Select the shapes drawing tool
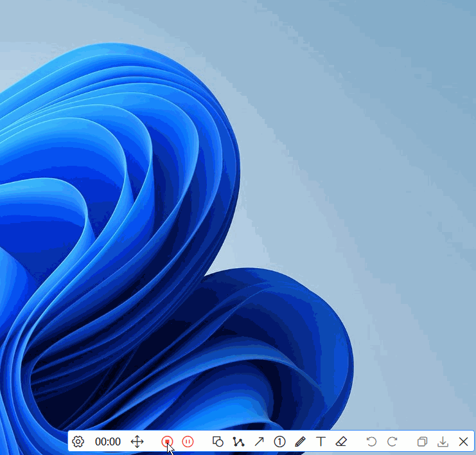Image resolution: width=476 pixels, height=455 pixels. point(218,442)
